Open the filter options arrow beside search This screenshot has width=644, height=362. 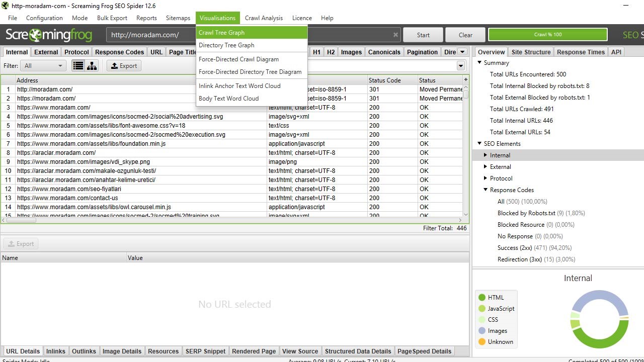click(x=461, y=66)
